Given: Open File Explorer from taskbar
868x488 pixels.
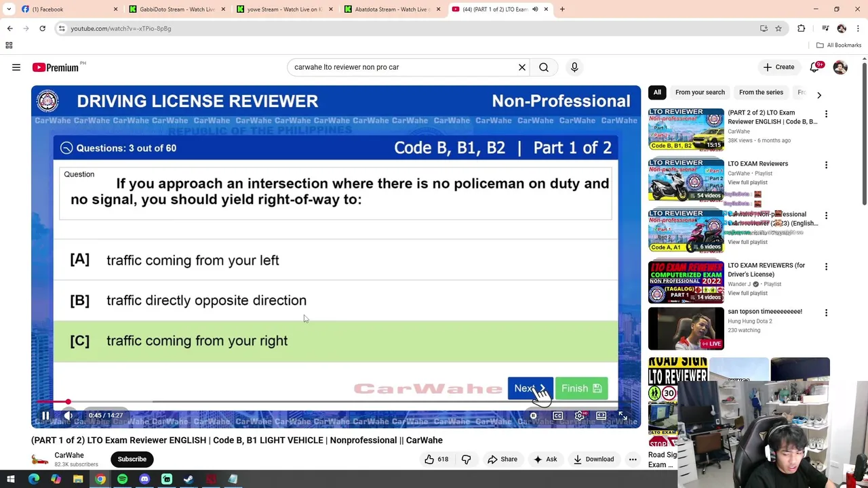Looking at the screenshot, I should (78, 480).
